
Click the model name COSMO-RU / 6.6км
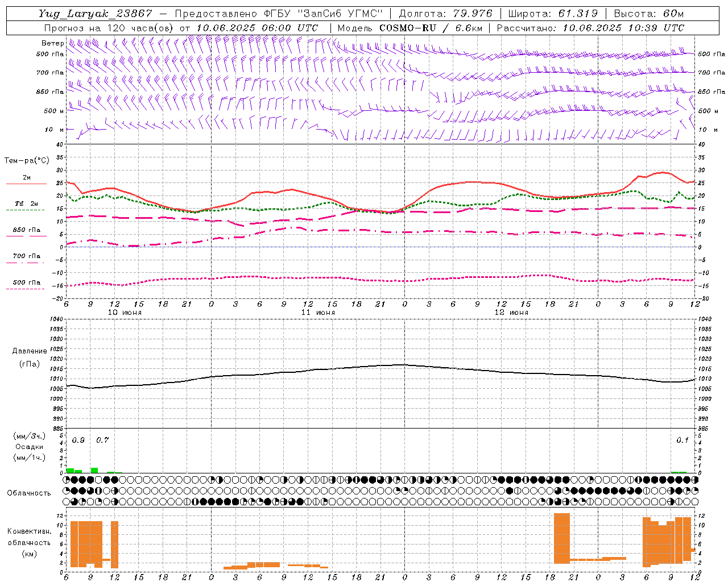click(431, 28)
